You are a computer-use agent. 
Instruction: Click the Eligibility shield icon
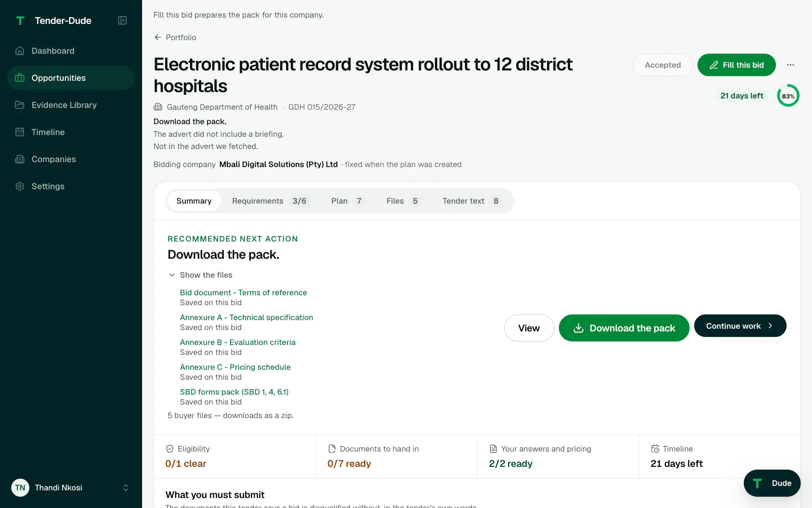(170, 449)
